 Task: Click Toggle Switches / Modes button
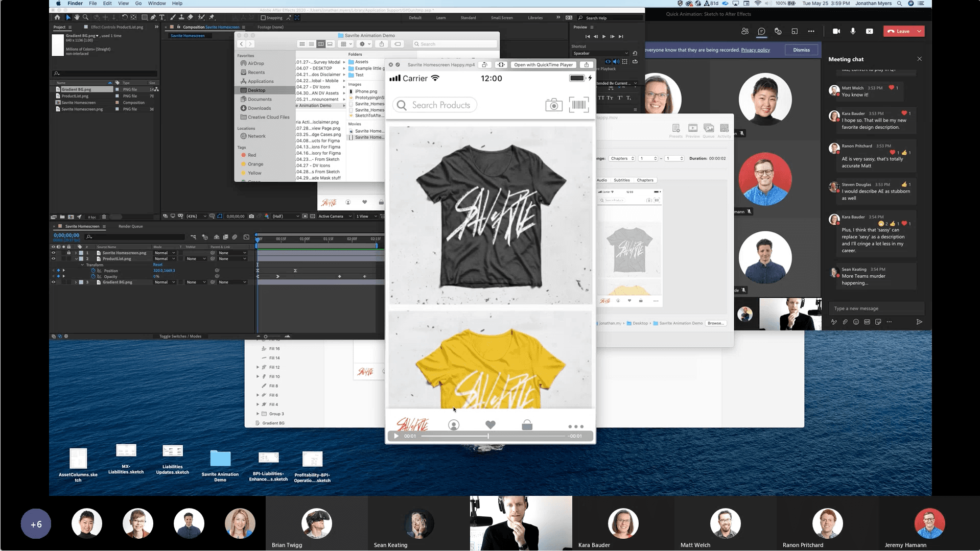[180, 336]
